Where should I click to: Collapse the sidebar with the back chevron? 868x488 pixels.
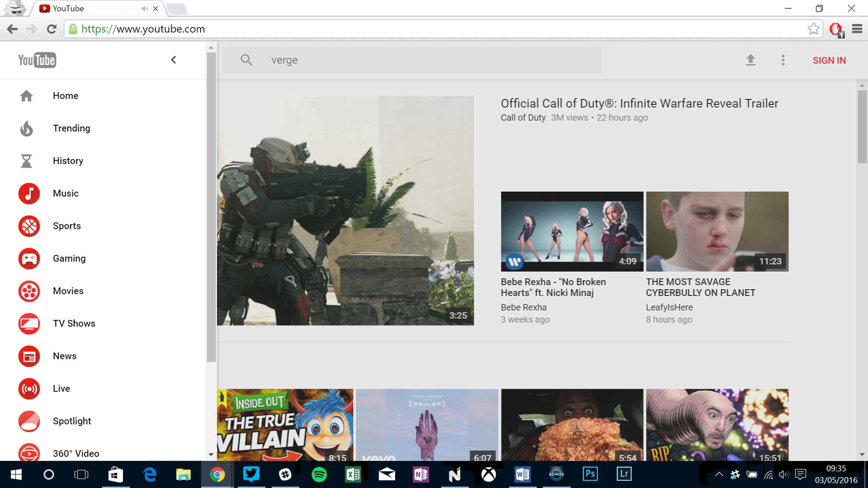click(174, 60)
